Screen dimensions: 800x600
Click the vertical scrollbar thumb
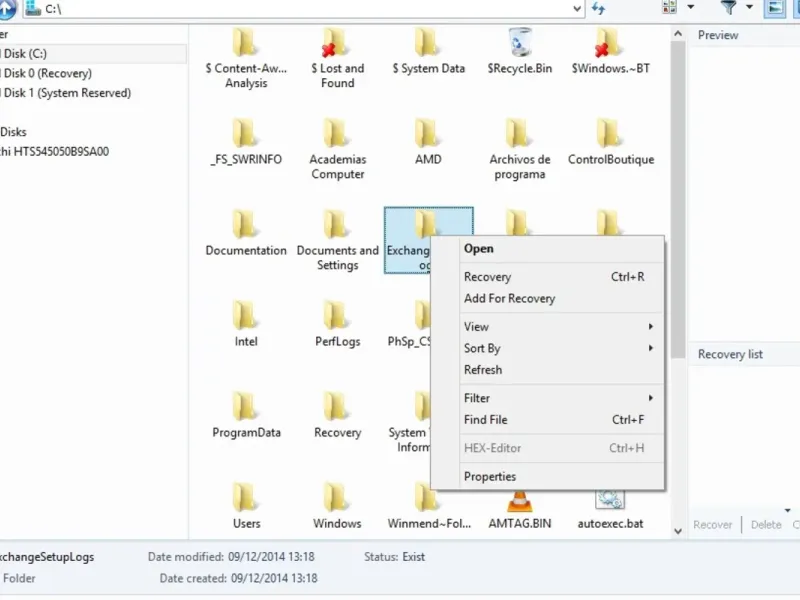pyautogui.click(x=678, y=199)
